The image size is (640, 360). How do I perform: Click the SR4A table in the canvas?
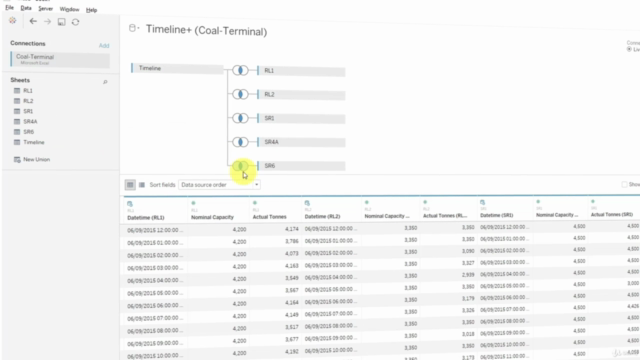(301, 142)
